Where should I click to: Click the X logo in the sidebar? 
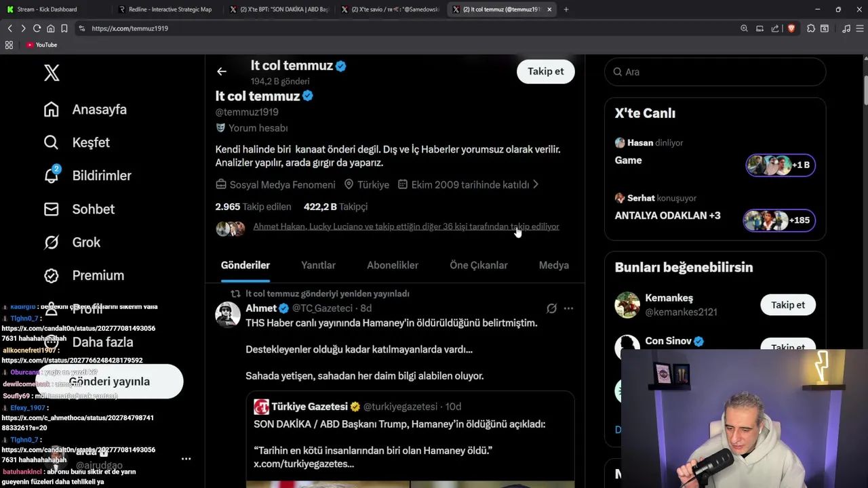tap(52, 73)
